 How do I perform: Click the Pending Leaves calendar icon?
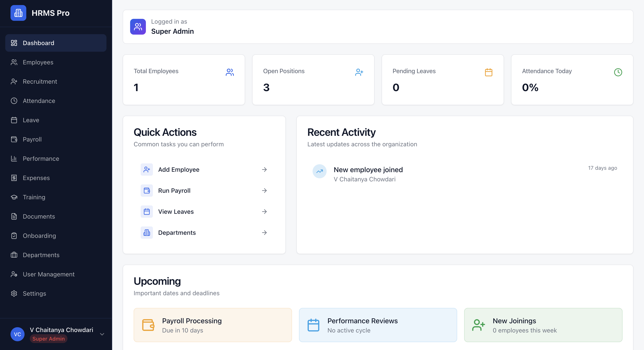[x=488, y=72]
